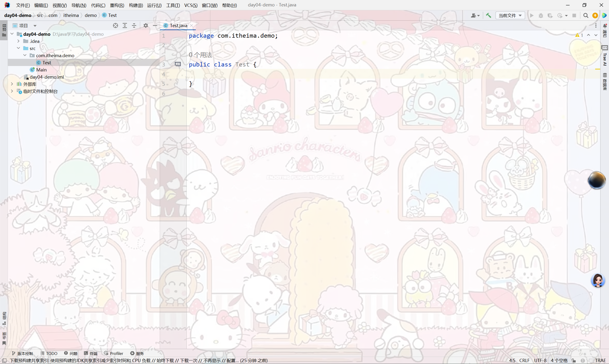Expand the .idea folder

coord(18,41)
